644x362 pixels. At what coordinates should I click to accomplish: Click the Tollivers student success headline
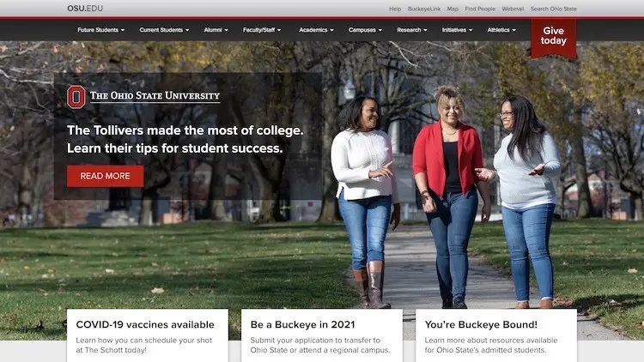tap(185, 139)
